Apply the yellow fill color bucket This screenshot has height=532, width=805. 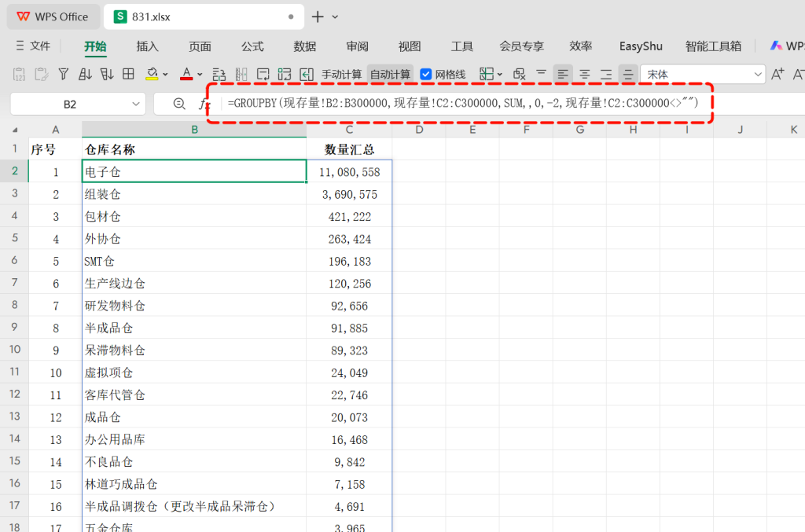pyautogui.click(x=152, y=75)
